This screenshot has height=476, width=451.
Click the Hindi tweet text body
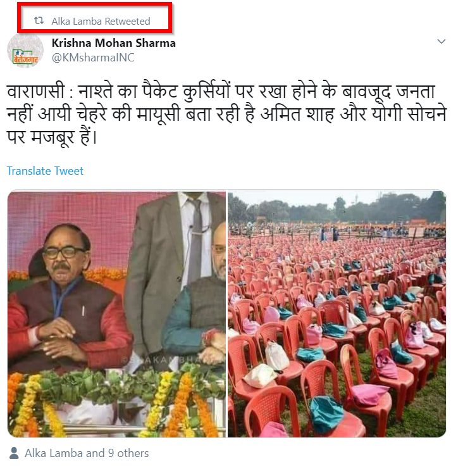click(226, 115)
